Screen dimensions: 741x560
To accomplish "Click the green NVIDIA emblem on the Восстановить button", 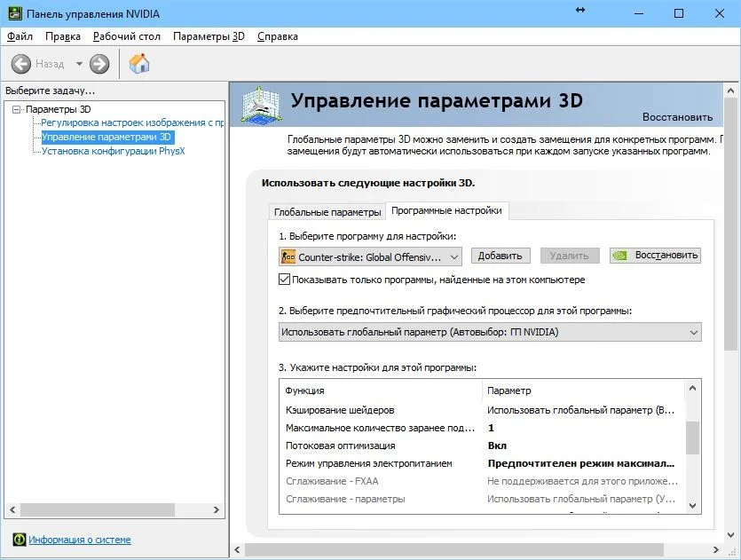I will coord(619,255).
